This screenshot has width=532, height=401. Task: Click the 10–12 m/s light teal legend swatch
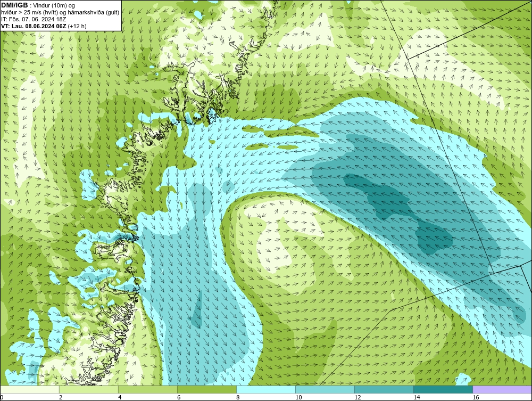325,389
